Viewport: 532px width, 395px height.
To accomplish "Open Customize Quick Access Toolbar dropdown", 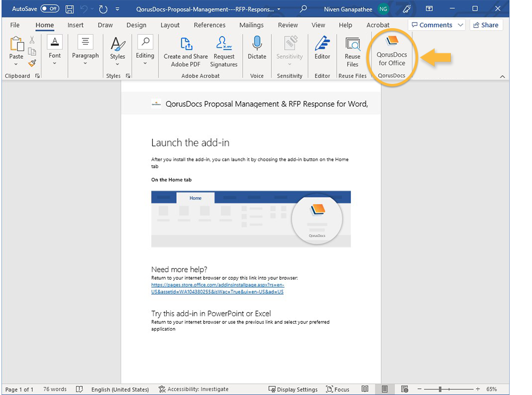I will coord(118,9).
